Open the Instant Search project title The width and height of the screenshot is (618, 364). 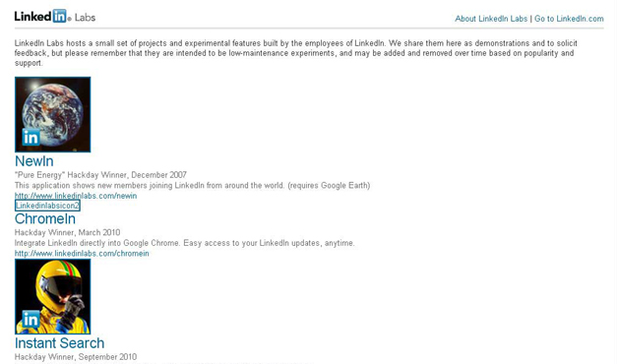[x=59, y=343]
